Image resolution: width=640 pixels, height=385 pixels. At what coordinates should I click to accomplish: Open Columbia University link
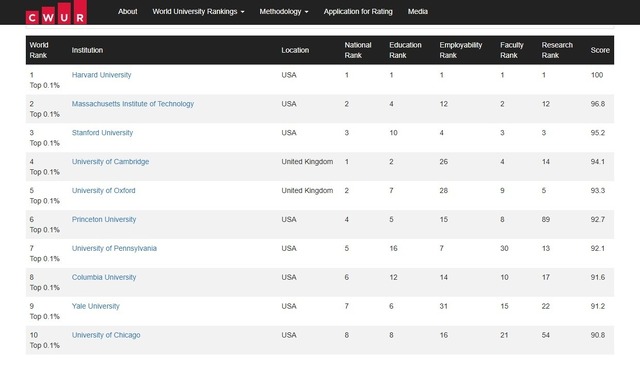pyautogui.click(x=104, y=277)
